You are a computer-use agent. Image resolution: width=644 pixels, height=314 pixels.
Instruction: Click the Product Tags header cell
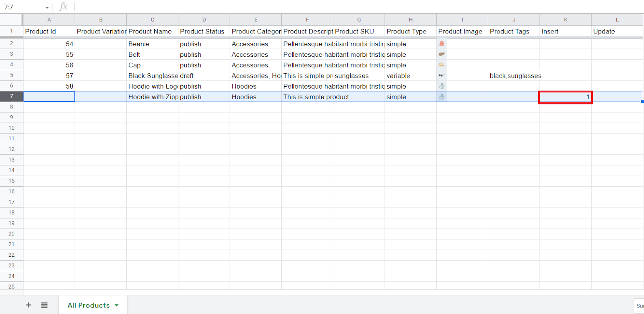point(514,31)
